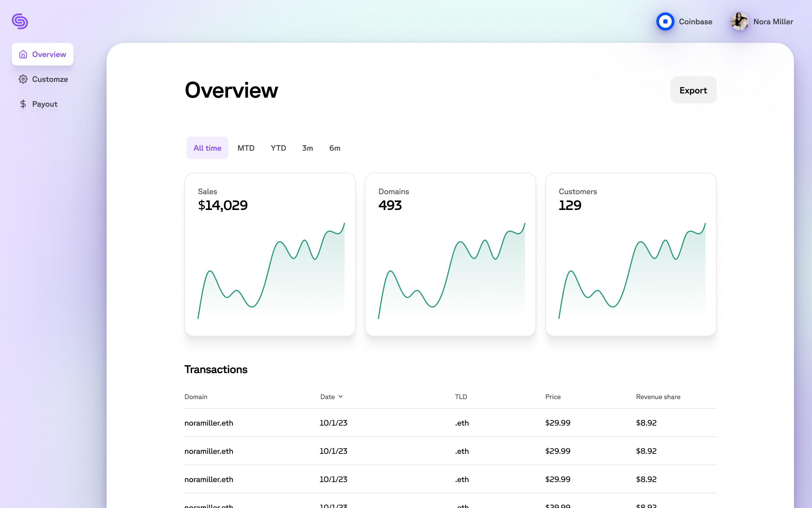Viewport: 812px width, 508px height.
Task: Click the 493 domains count
Action: coord(390,205)
